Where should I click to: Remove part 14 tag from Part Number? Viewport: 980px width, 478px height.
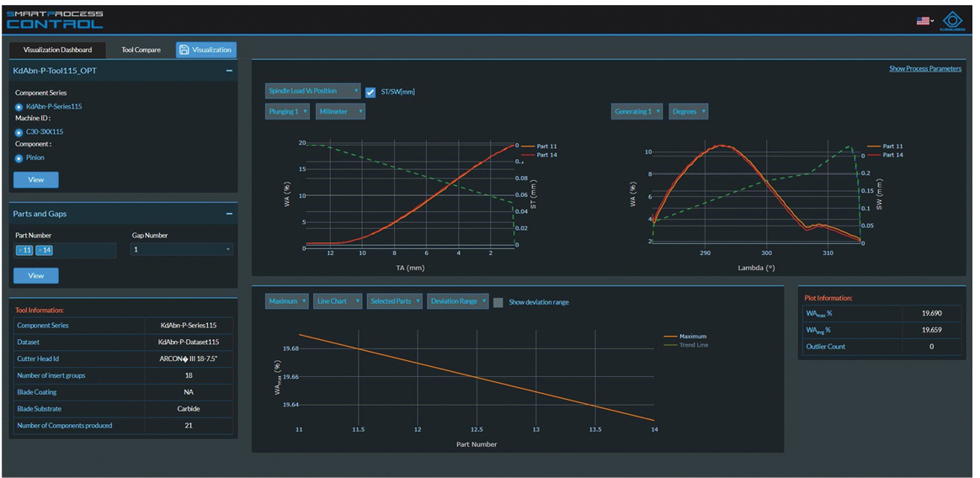pos(39,251)
